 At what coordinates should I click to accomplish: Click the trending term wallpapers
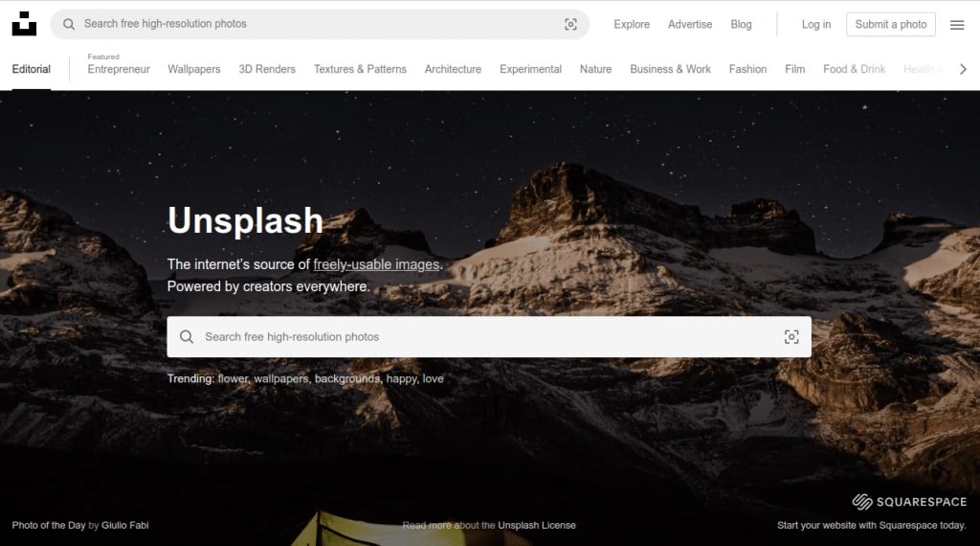click(280, 378)
